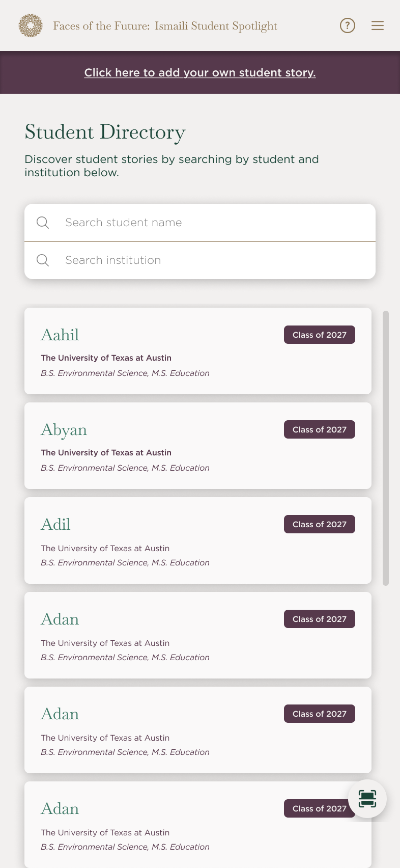
Task: Open the hamburger menu
Action: click(x=378, y=25)
